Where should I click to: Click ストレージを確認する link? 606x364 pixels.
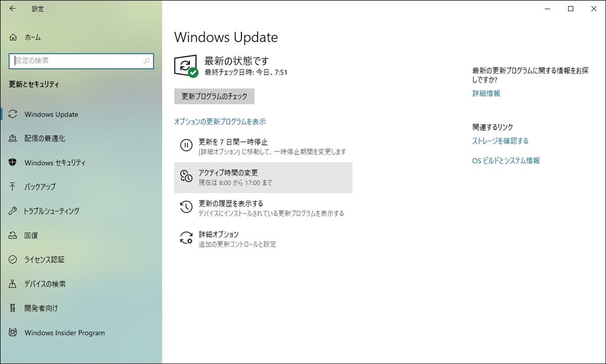[500, 141]
